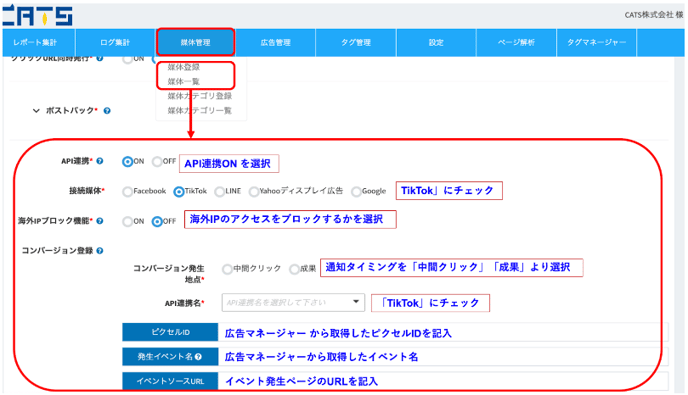Click the イベントソースURL input field
The image size is (688, 395).
click(443, 381)
